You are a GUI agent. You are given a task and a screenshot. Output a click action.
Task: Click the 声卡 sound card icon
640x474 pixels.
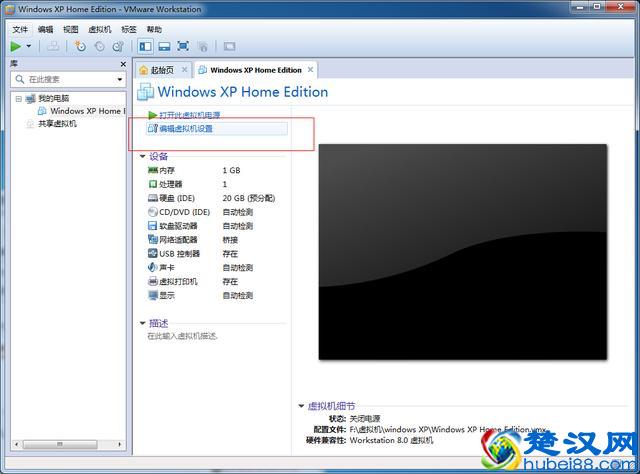point(153,267)
